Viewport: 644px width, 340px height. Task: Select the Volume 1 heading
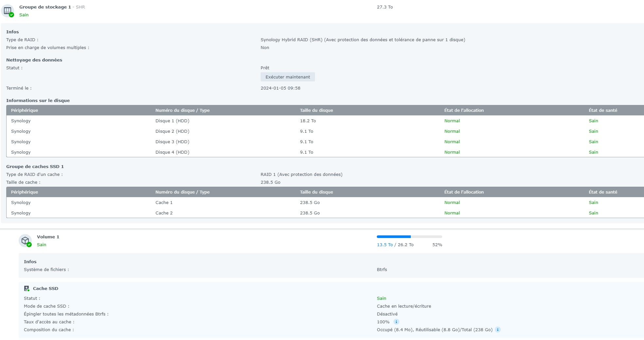(x=48, y=237)
